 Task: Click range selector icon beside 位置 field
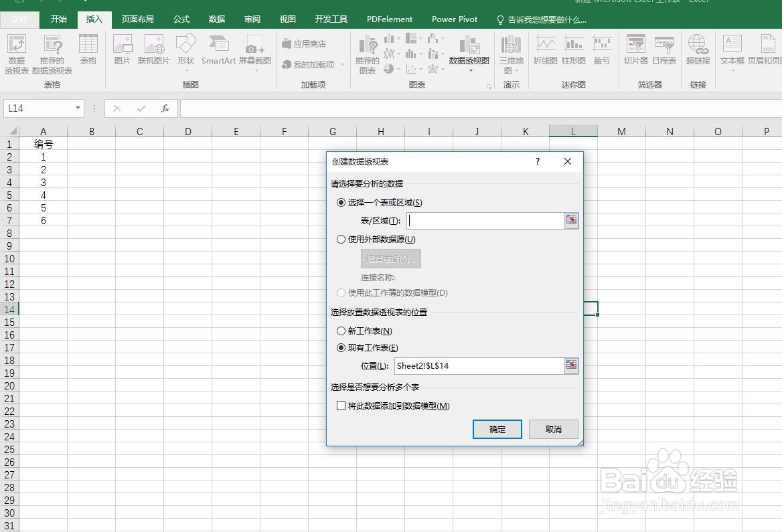tap(572, 365)
